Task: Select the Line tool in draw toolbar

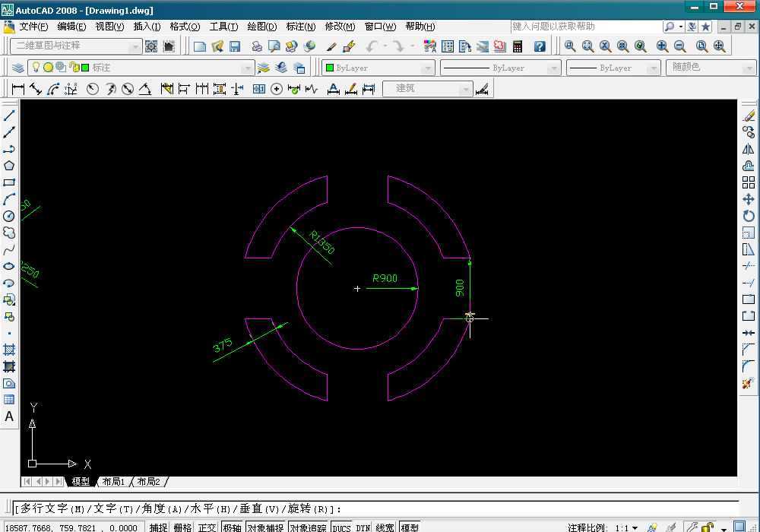Action: (x=9, y=116)
